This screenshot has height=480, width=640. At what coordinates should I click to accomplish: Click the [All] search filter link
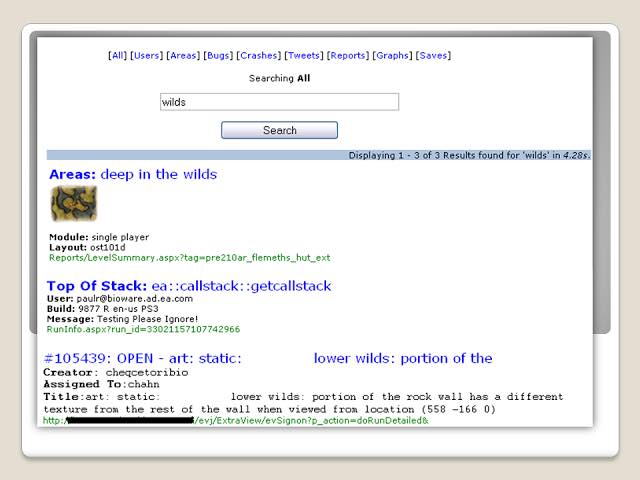click(118, 56)
